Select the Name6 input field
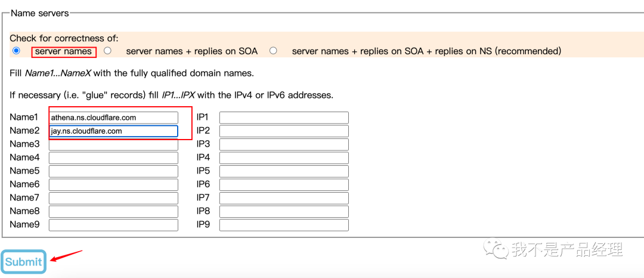644x278 pixels. point(113,185)
